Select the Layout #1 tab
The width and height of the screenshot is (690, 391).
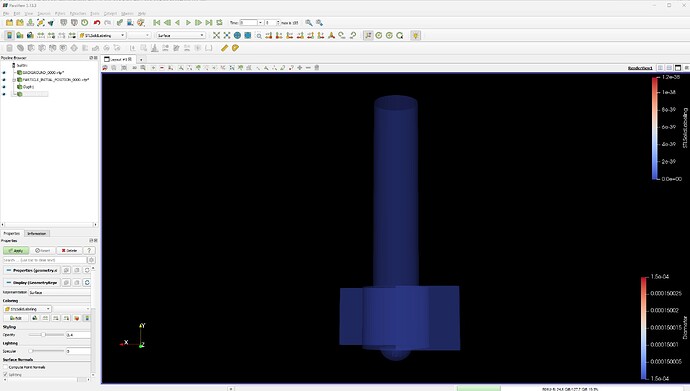click(x=118, y=59)
